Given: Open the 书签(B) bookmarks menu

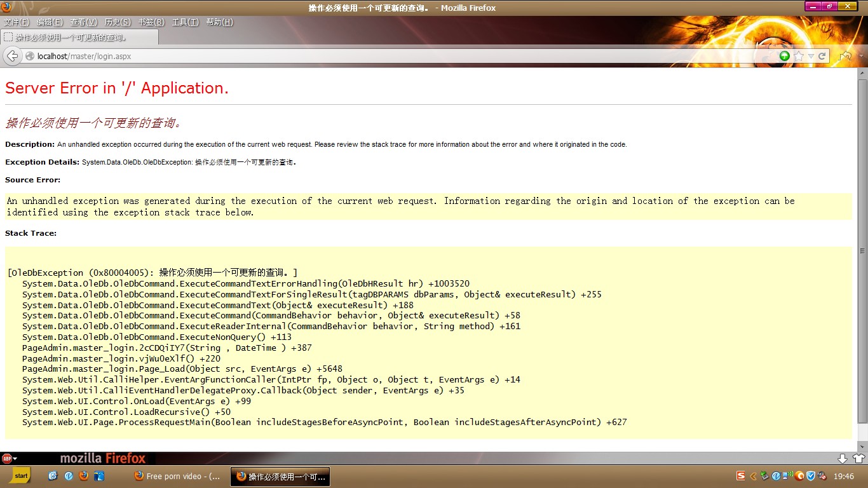Looking at the screenshot, I should 151,22.
